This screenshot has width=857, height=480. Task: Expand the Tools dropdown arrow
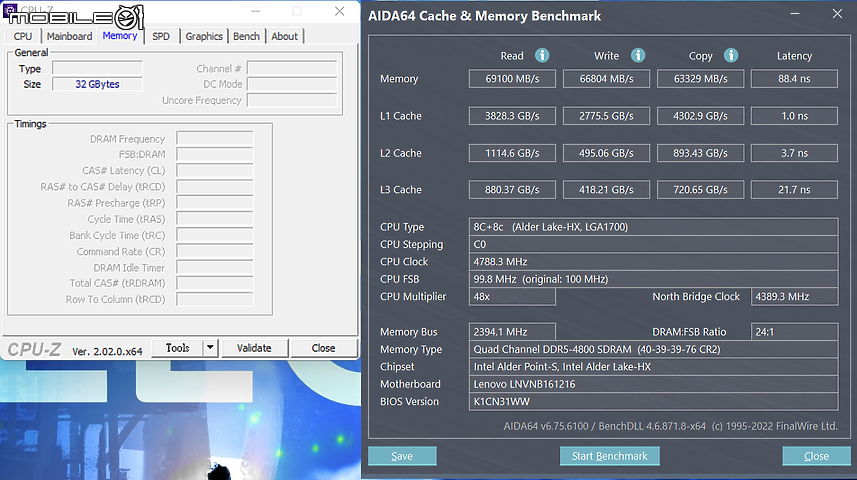coord(210,348)
